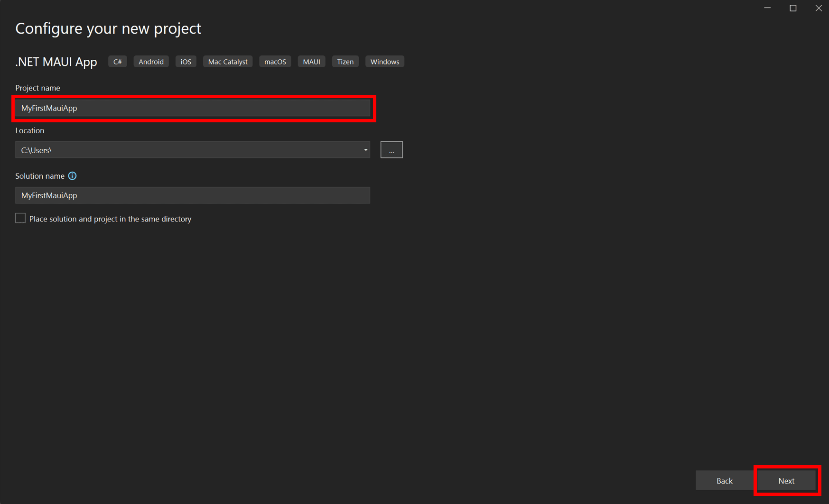Focus the Project name text field
Screen dimensions: 829x504
coord(193,108)
